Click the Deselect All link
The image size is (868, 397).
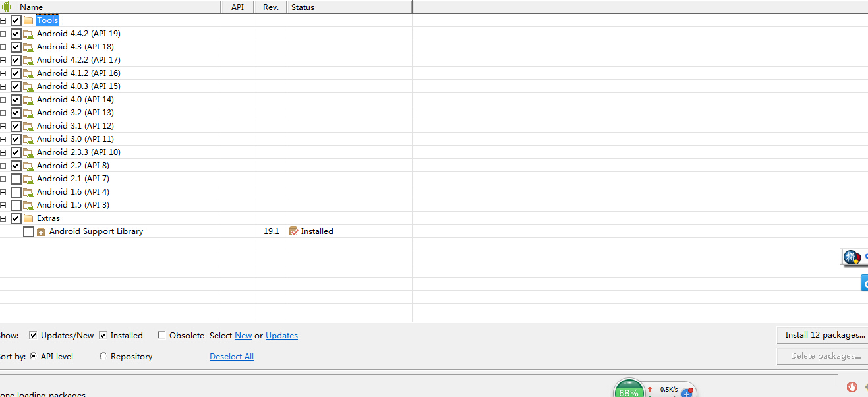[x=231, y=357]
